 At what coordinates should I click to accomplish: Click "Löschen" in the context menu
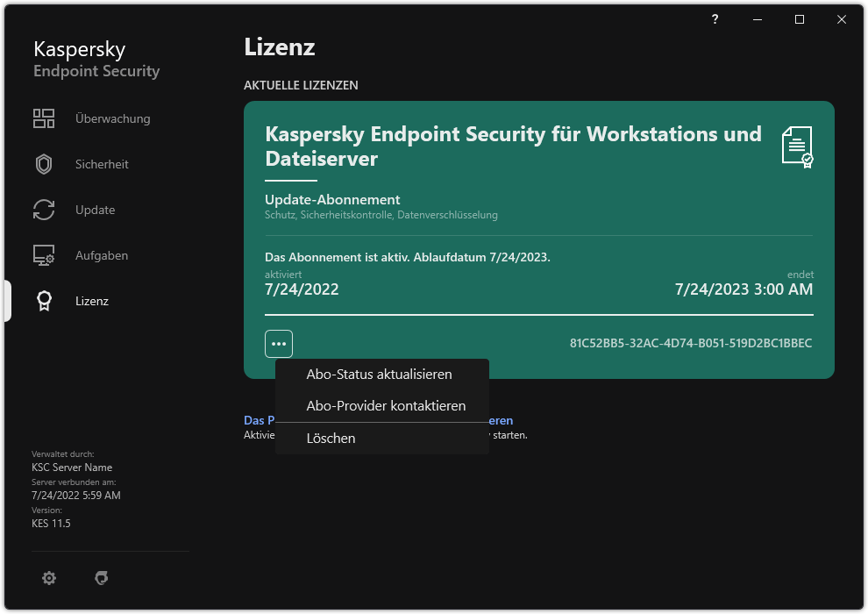(x=331, y=438)
